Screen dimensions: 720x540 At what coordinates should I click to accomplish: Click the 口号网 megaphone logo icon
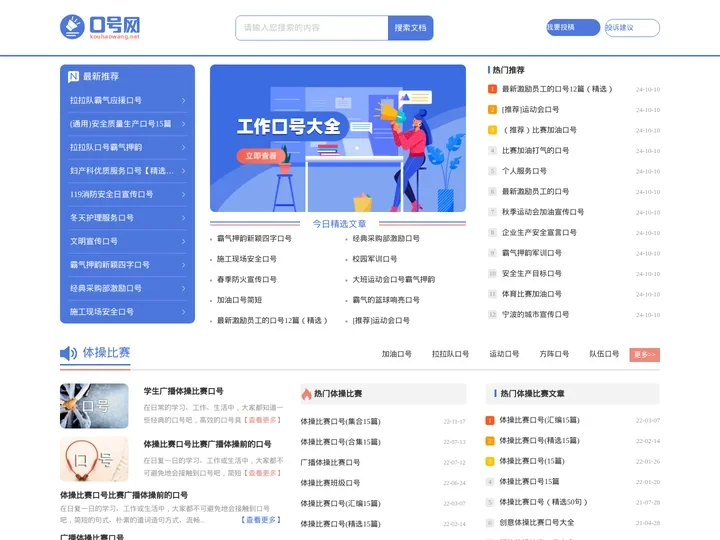(x=72, y=27)
